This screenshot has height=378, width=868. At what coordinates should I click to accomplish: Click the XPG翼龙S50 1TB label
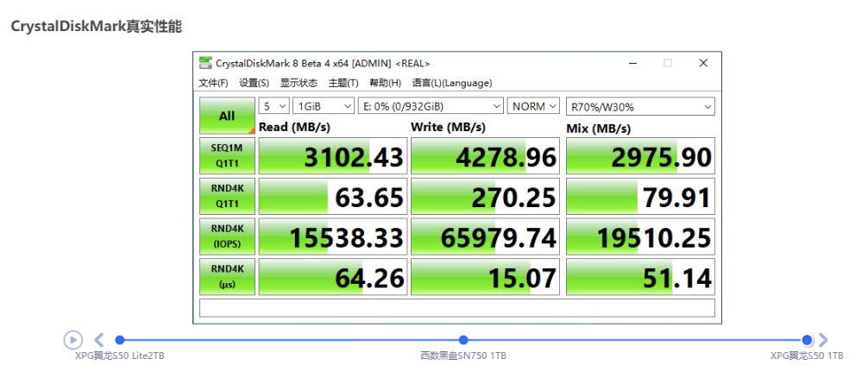tap(807, 356)
